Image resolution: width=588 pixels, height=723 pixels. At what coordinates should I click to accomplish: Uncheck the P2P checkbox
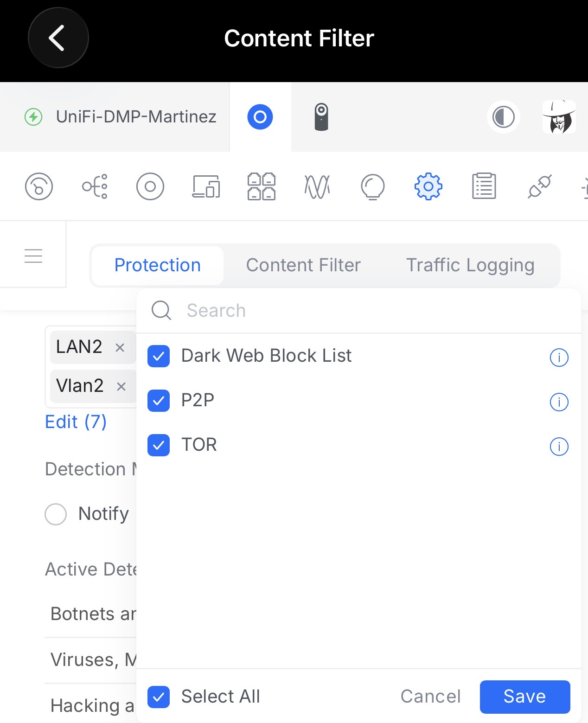(x=159, y=401)
